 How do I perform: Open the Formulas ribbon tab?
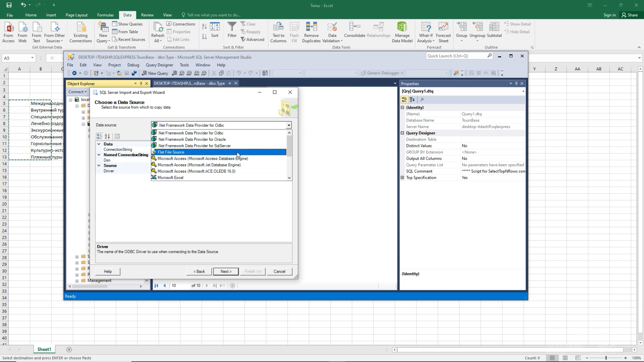[105, 15]
